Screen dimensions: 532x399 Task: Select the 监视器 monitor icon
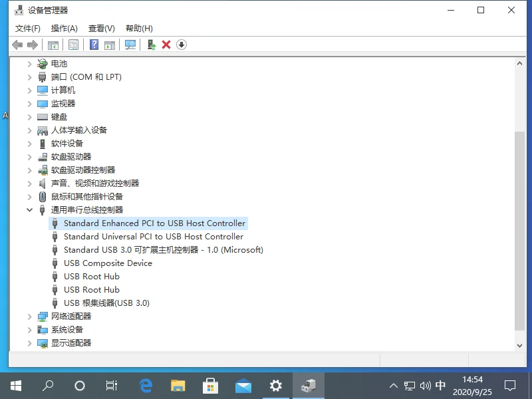43,104
